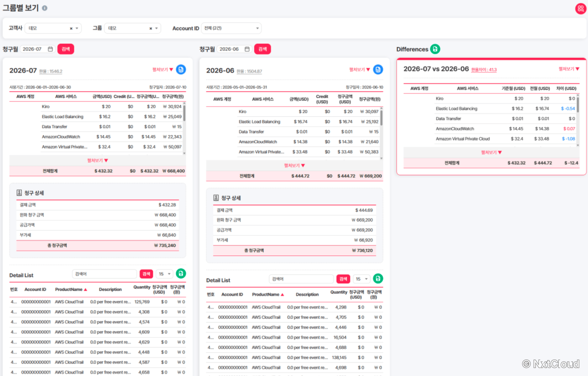Expand 펼쳐보기 below the 2026-06 services table
588x376 pixels.
click(x=294, y=166)
